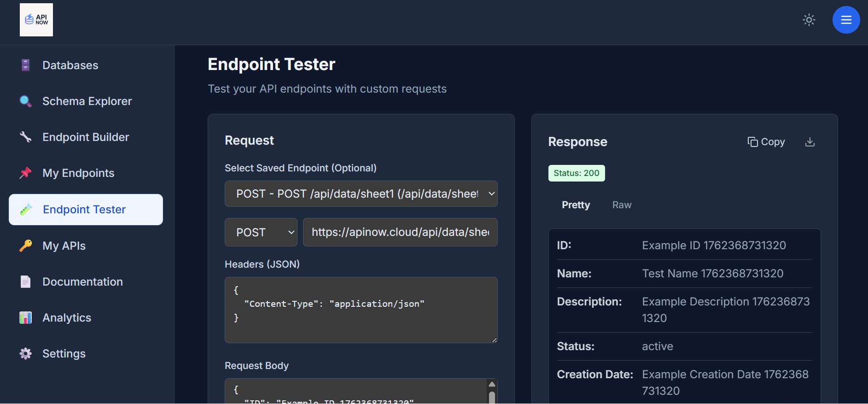868x404 pixels.
Task: Click the Copy label in Response header
Action: click(x=773, y=142)
